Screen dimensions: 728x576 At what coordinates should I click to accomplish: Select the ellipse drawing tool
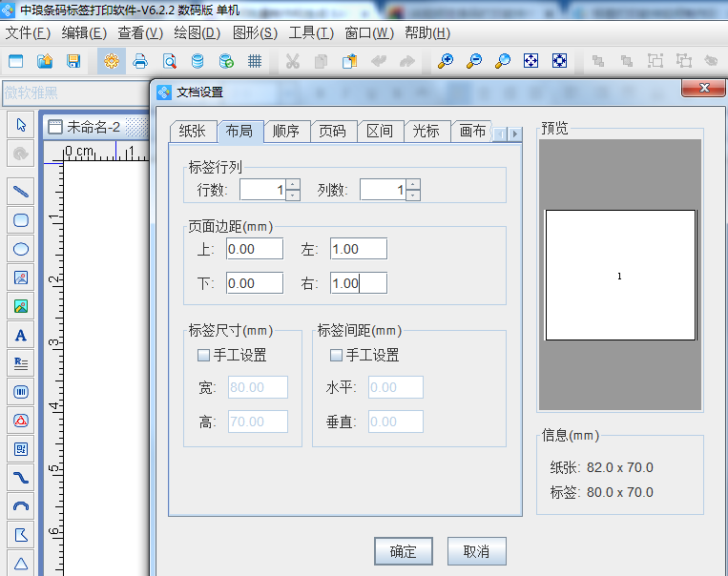tap(21, 248)
